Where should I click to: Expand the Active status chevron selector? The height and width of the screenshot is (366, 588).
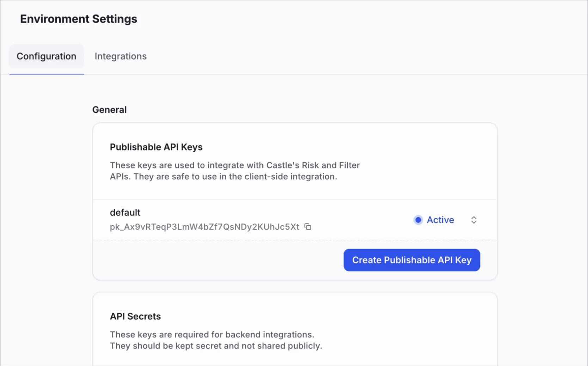coord(474,220)
